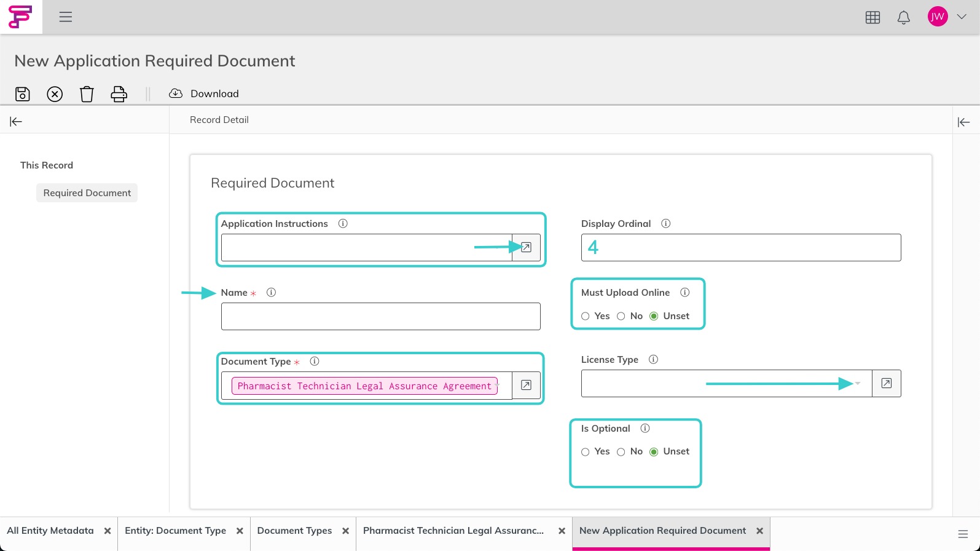Select Yes for Must Upload Online
The image size is (980, 551).
pos(586,316)
